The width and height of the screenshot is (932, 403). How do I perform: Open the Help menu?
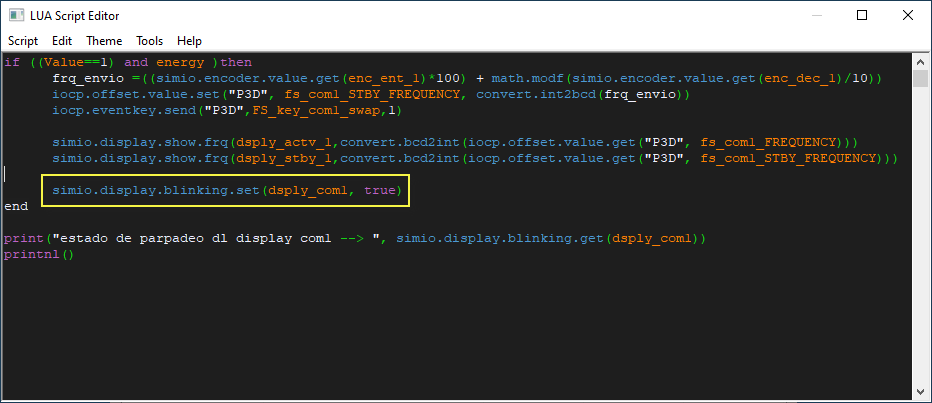(x=190, y=41)
